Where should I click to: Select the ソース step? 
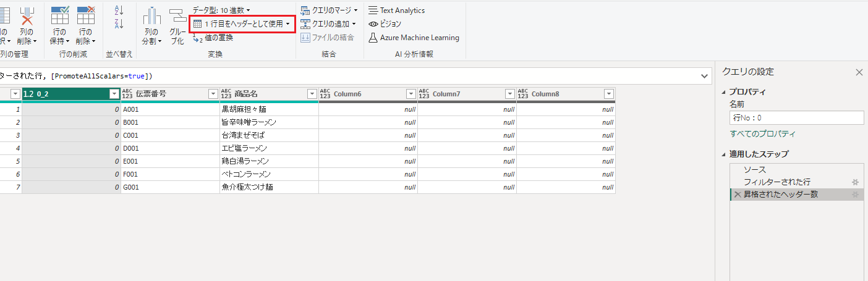click(x=754, y=169)
